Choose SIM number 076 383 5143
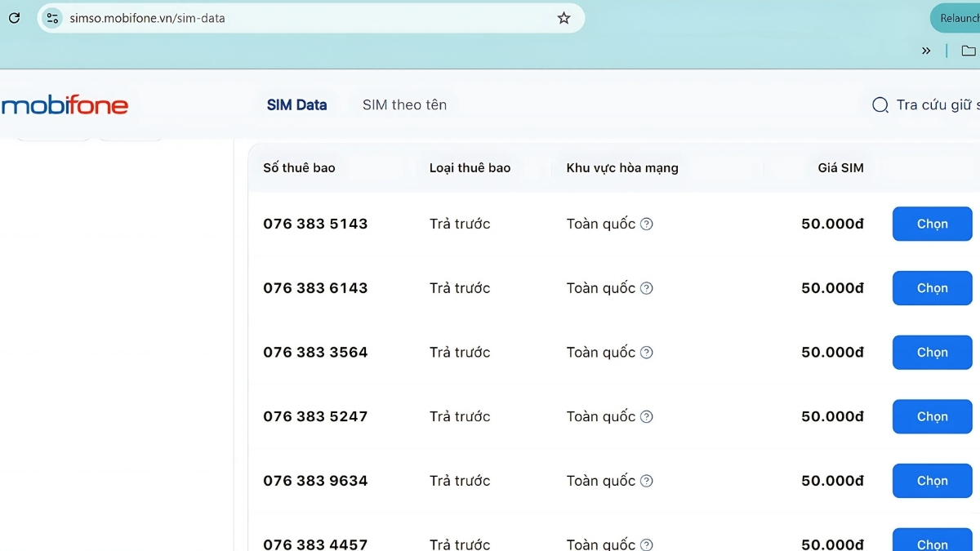The width and height of the screenshot is (980, 551). (932, 224)
